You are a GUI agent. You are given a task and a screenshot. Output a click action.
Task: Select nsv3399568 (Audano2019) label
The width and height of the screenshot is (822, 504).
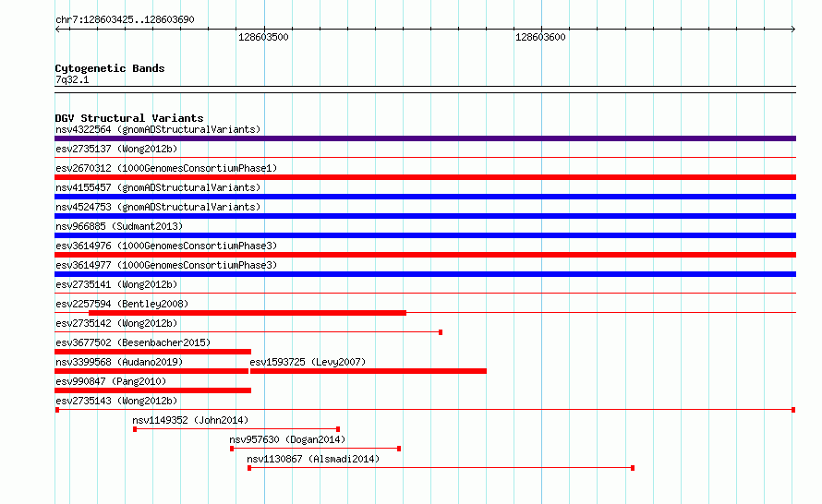(119, 362)
